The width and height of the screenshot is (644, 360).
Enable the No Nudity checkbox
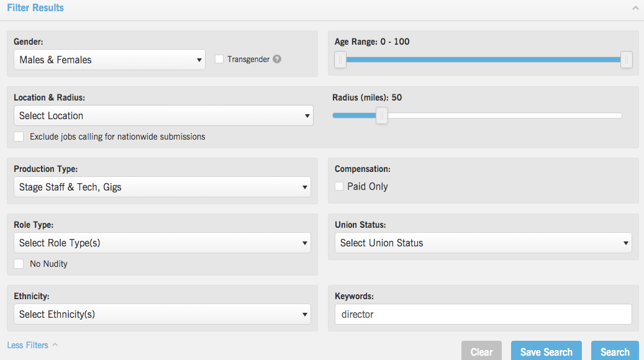(19, 264)
